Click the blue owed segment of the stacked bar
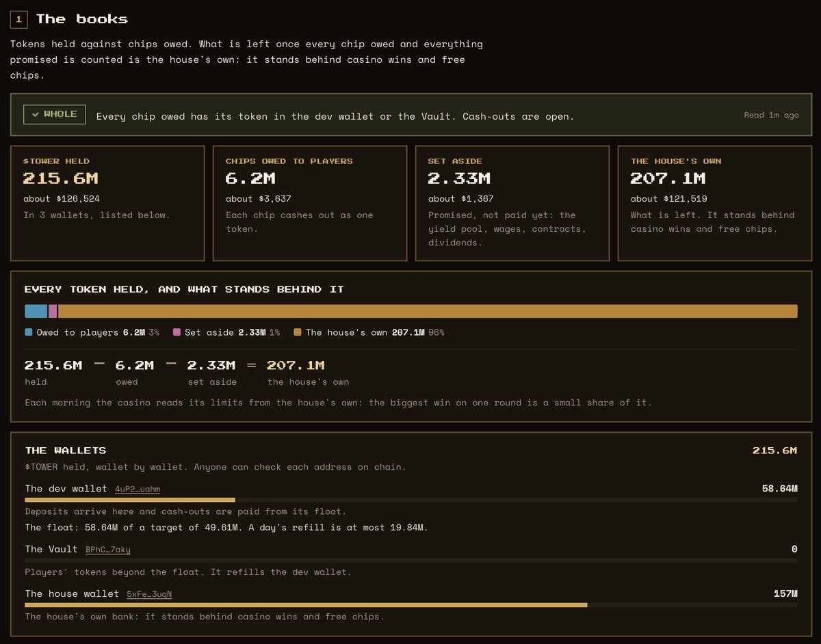This screenshot has height=644, width=821. (x=36, y=311)
